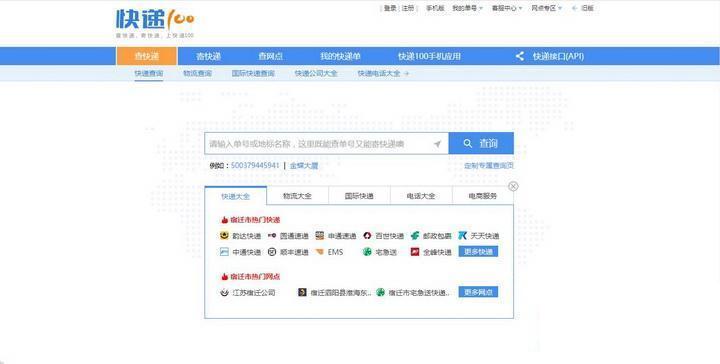Open 快递接口(API) nav item
This screenshot has width=720, height=364.
point(558,56)
